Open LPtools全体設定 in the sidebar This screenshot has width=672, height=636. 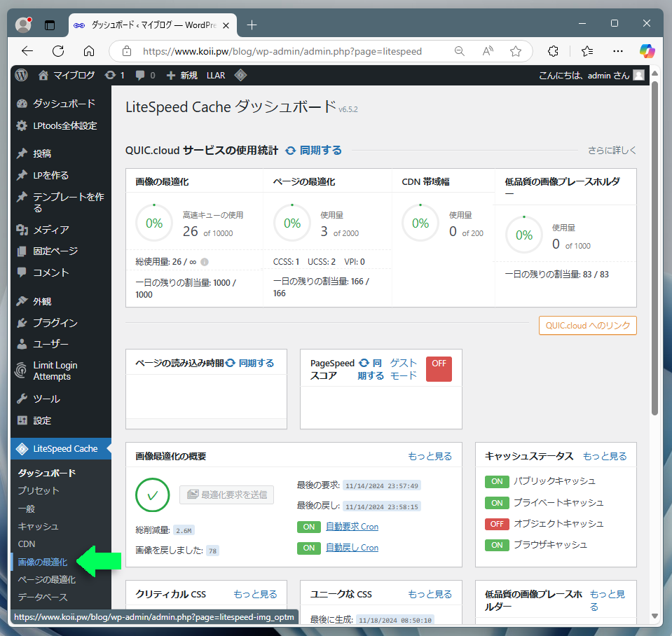(x=61, y=125)
